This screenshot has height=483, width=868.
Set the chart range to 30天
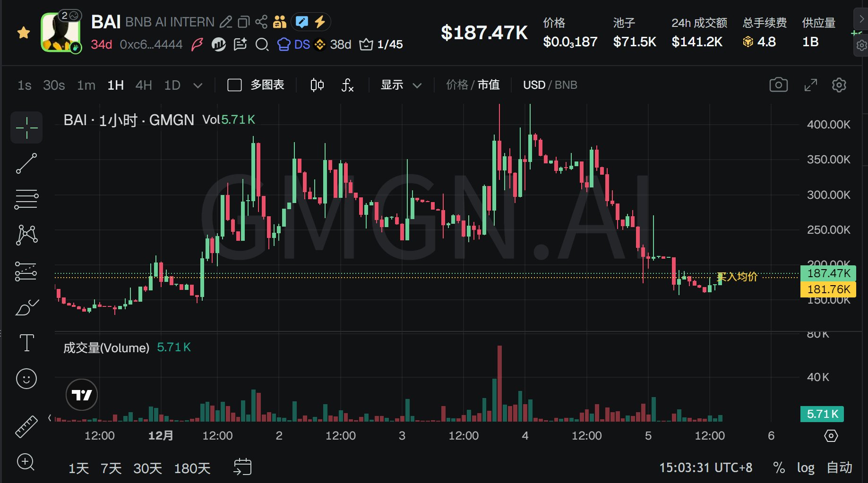click(147, 468)
